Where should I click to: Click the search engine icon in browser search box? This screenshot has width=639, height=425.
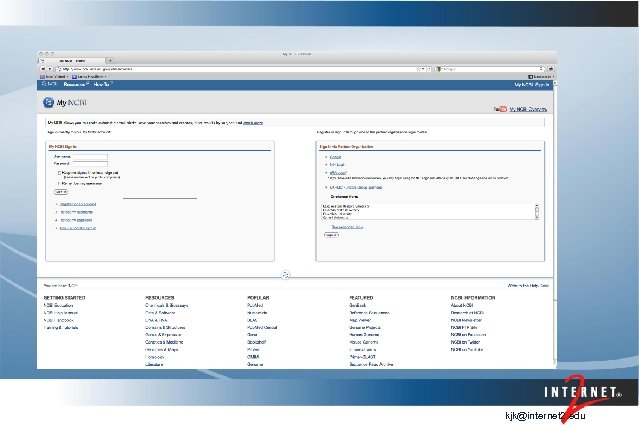438,69
